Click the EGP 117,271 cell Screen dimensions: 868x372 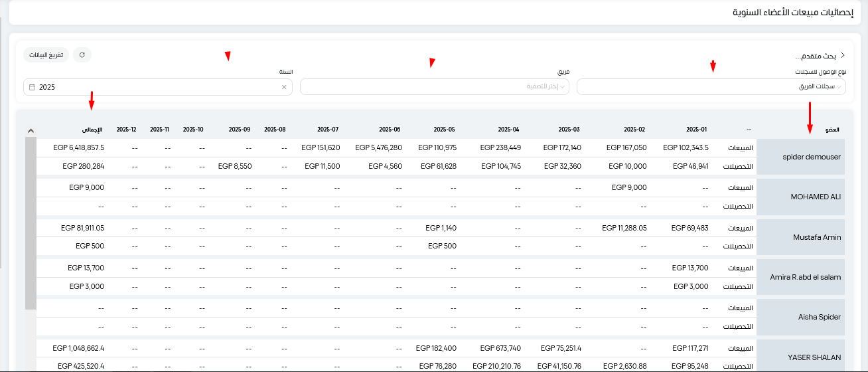tap(690, 347)
